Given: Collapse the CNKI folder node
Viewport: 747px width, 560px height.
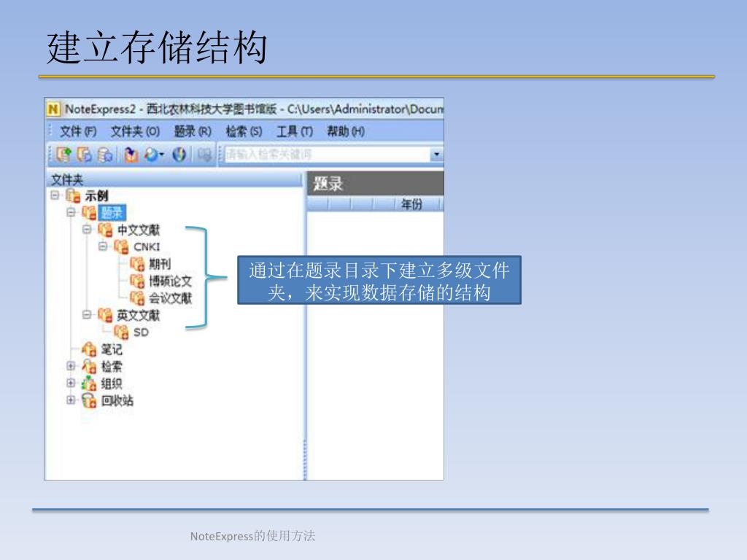Looking at the screenshot, I should point(102,246).
